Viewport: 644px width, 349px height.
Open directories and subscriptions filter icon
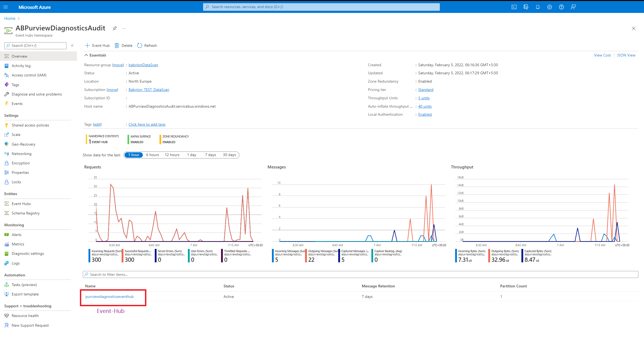click(x=526, y=7)
